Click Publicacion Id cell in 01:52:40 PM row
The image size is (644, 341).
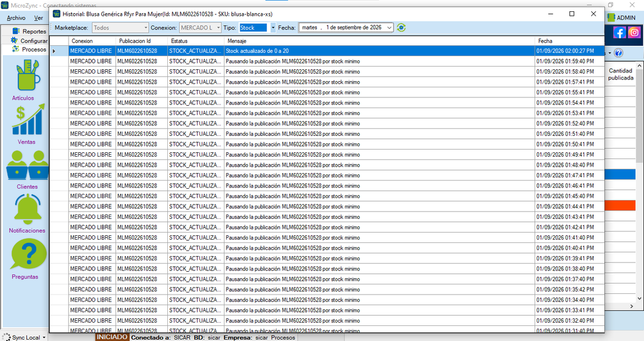[x=142, y=123]
